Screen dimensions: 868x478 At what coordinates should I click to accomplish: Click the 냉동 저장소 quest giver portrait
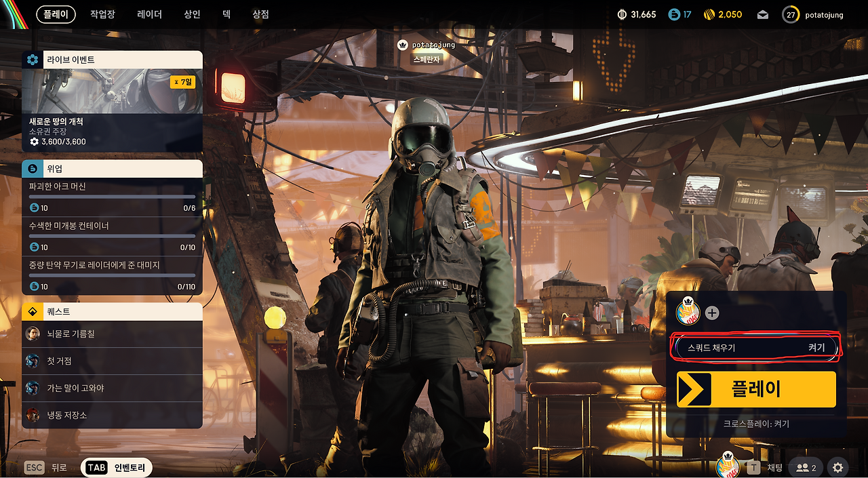tap(33, 415)
